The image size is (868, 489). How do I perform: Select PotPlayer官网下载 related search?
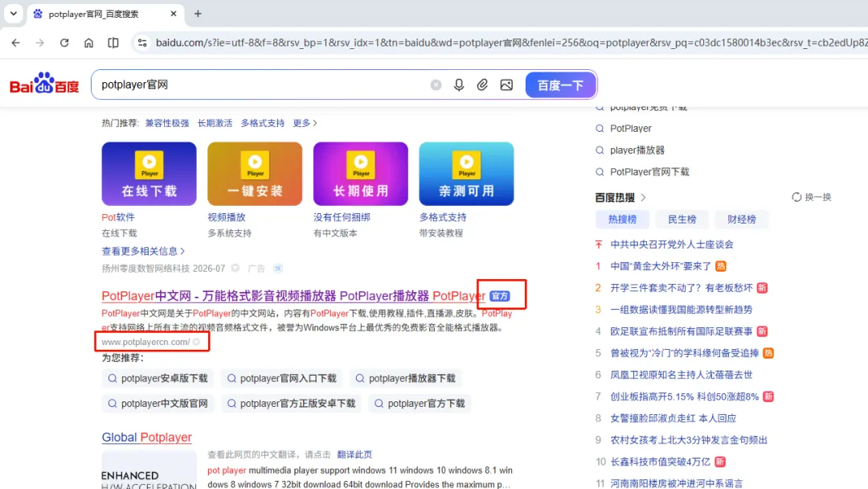click(649, 171)
